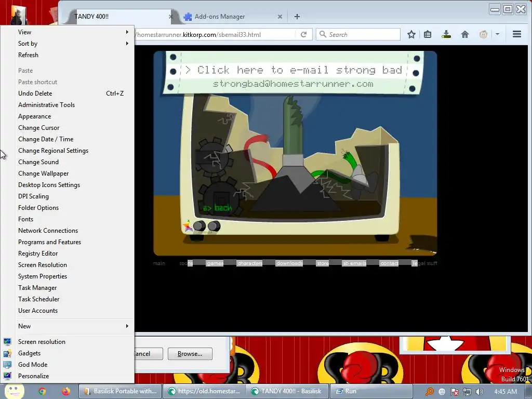Launch Chrome from the taskbar
532x399 pixels.
point(42,391)
